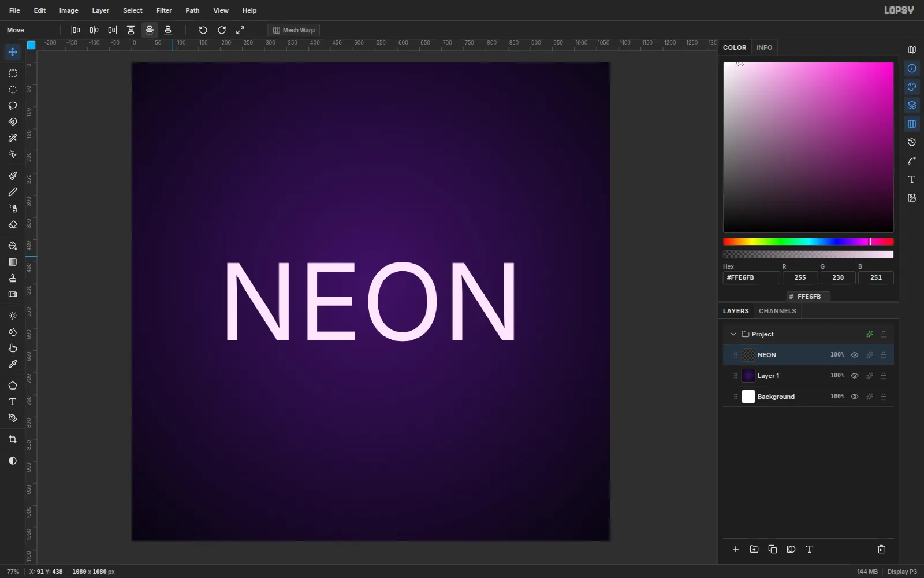924x578 pixels.
Task: Toggle the lock on Layer 1
Action: (884, 376)
